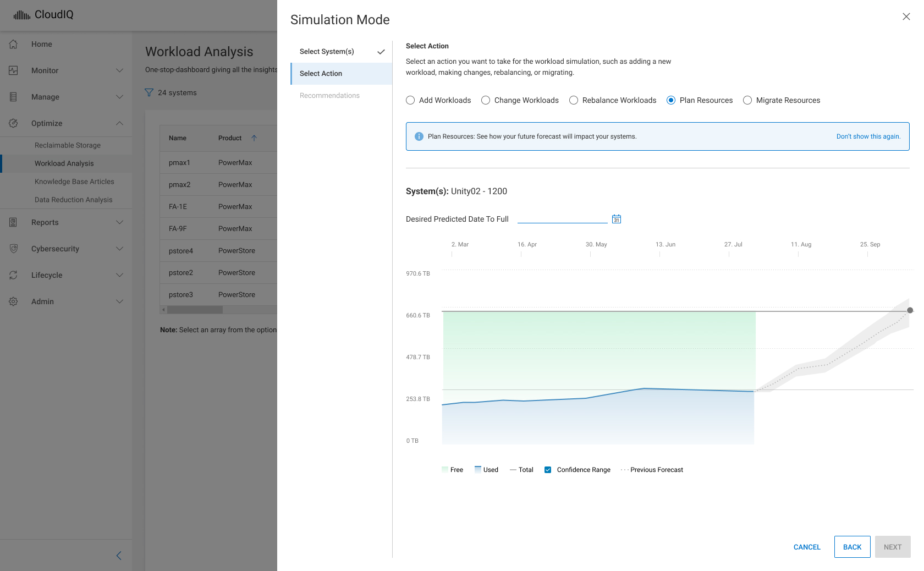Sort by Product using the up arrow
Screen dimensions: 924x571
[254, 138]
